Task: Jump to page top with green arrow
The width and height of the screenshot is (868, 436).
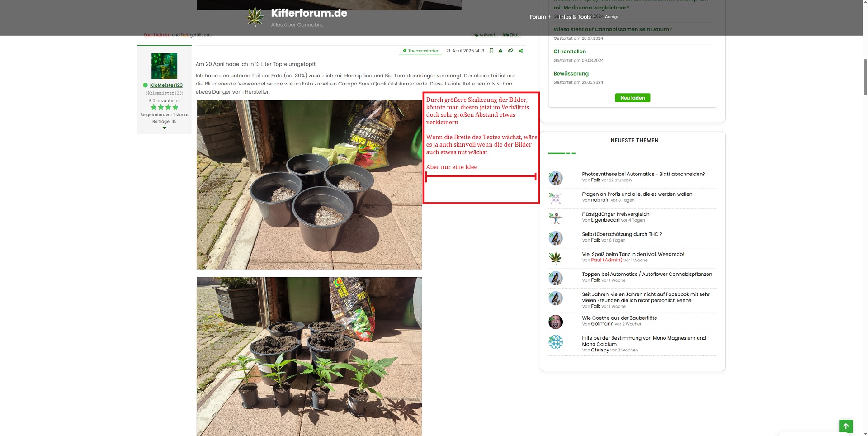Action: [846, 426]
